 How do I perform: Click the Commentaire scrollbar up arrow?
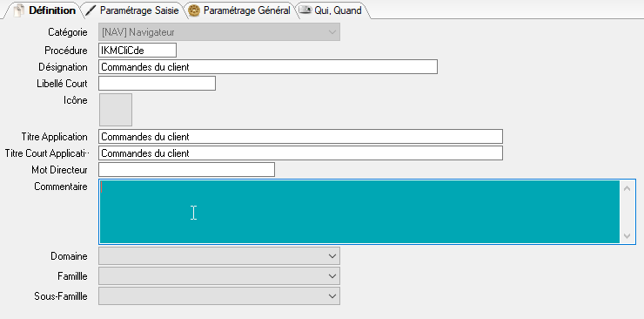click(627, 188)
